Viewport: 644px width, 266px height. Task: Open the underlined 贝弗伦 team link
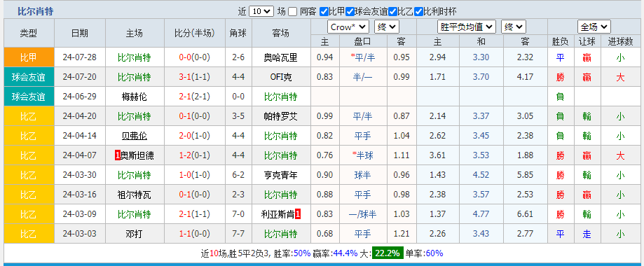pyautogui.click(x=135, y=136)
